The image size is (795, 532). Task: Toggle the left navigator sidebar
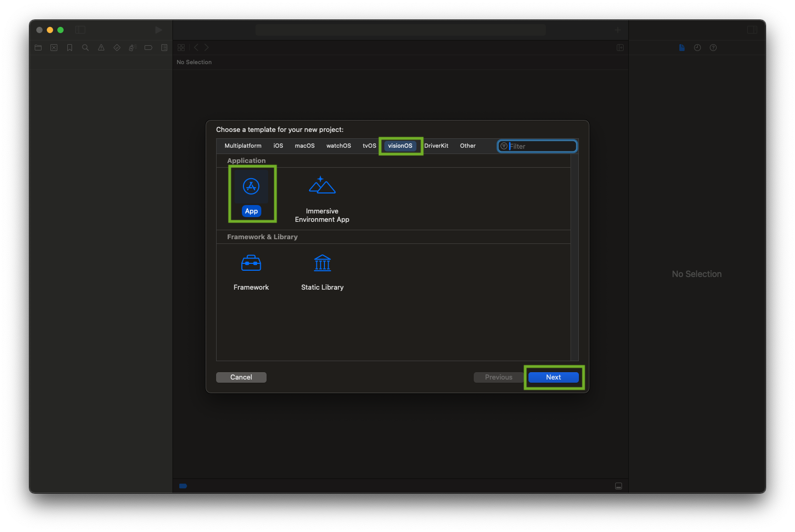tap(80, 30)
